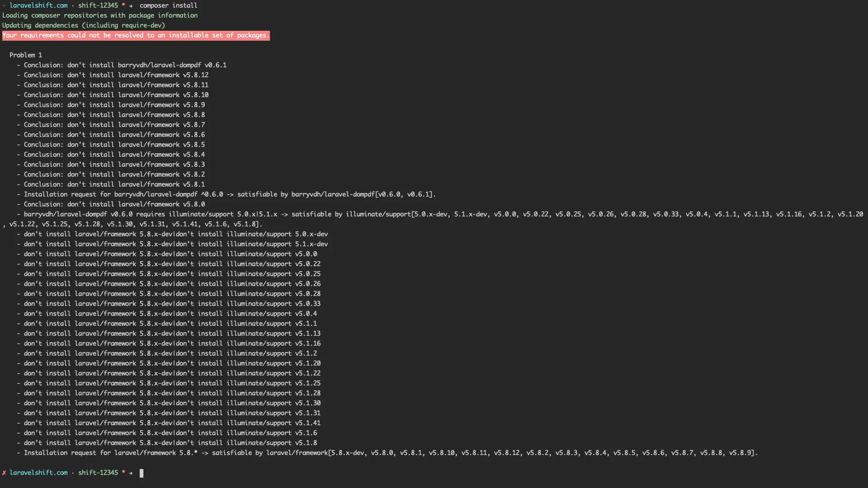868x488 pixels.
Task: Click laravelshift.com in the top prompt line
Action: tap(38, 5)
